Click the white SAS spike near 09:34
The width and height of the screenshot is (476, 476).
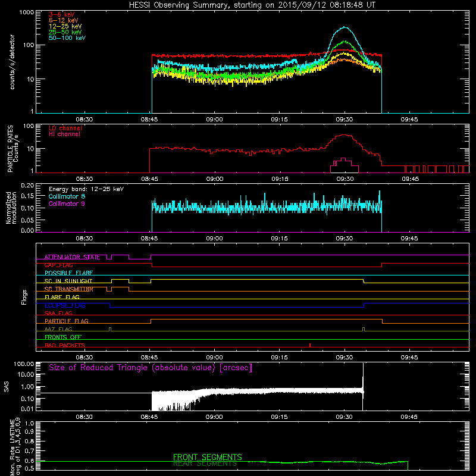coord(363,386)
